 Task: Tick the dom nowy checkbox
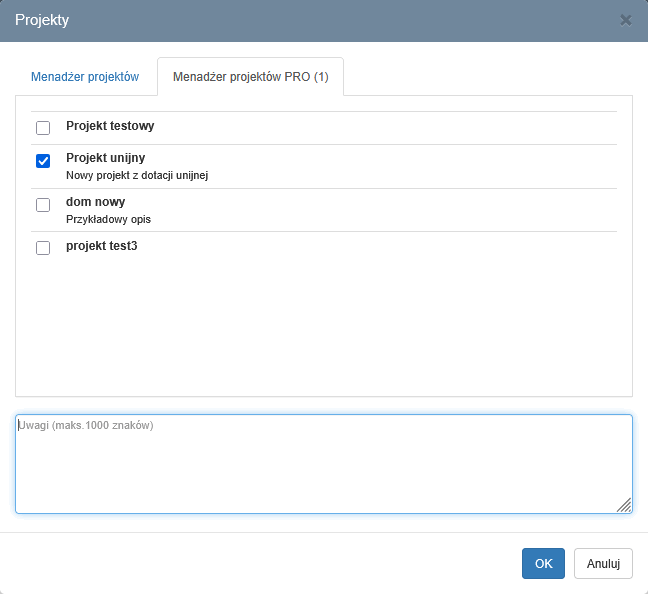[x=43, y=205]
